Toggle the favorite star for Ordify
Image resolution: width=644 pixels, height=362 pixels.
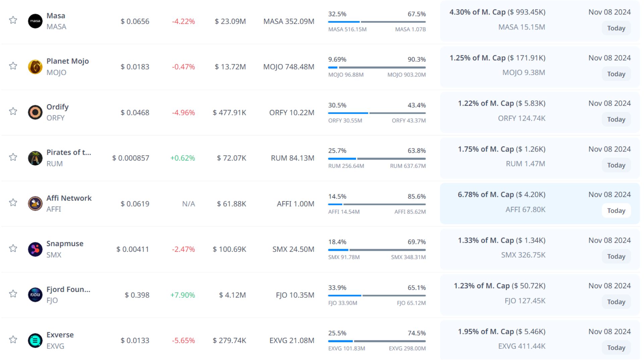pos(13,111)
